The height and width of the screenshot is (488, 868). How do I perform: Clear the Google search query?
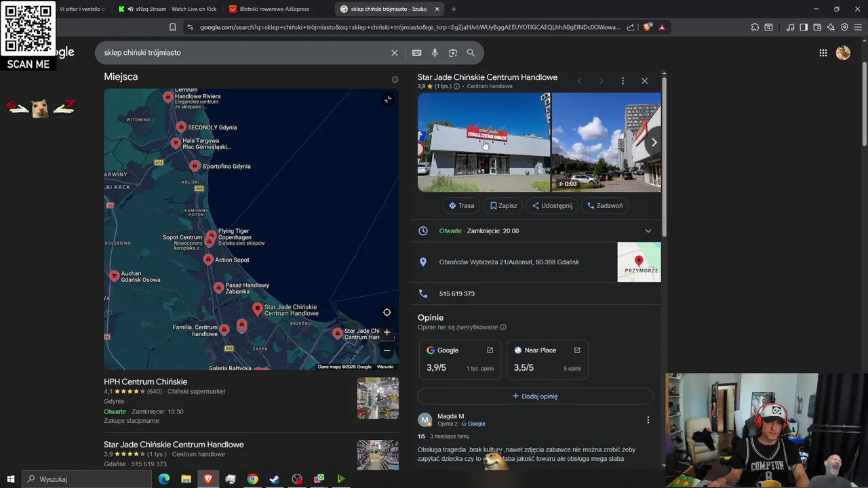(395, 53)
